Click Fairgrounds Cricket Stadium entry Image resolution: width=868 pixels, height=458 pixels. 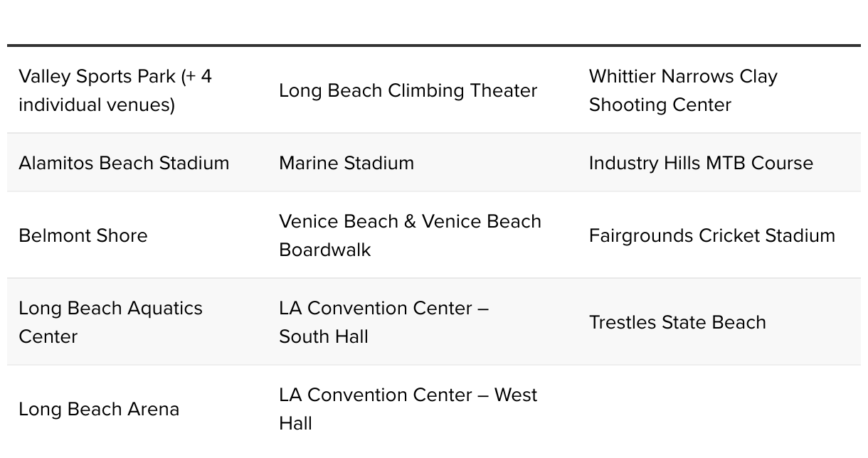(712, 235)
